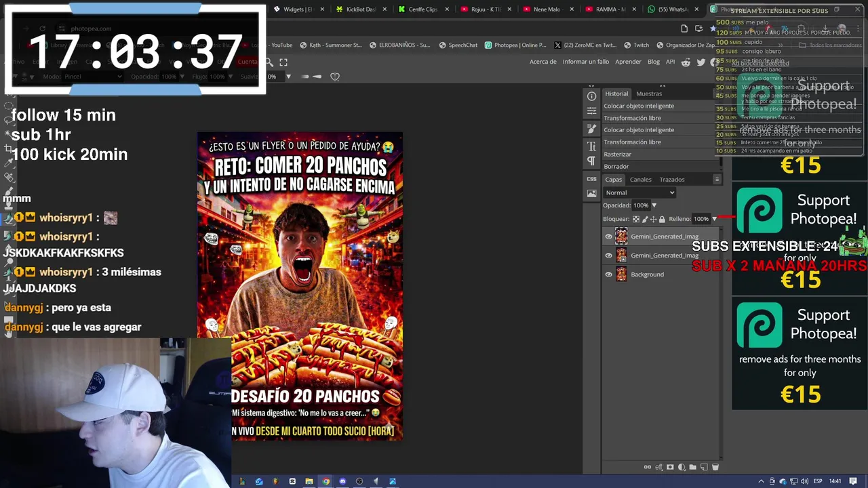868x488 pixels.
Task: Expand the Relleno 100% arrow
Action: (714, 219)
